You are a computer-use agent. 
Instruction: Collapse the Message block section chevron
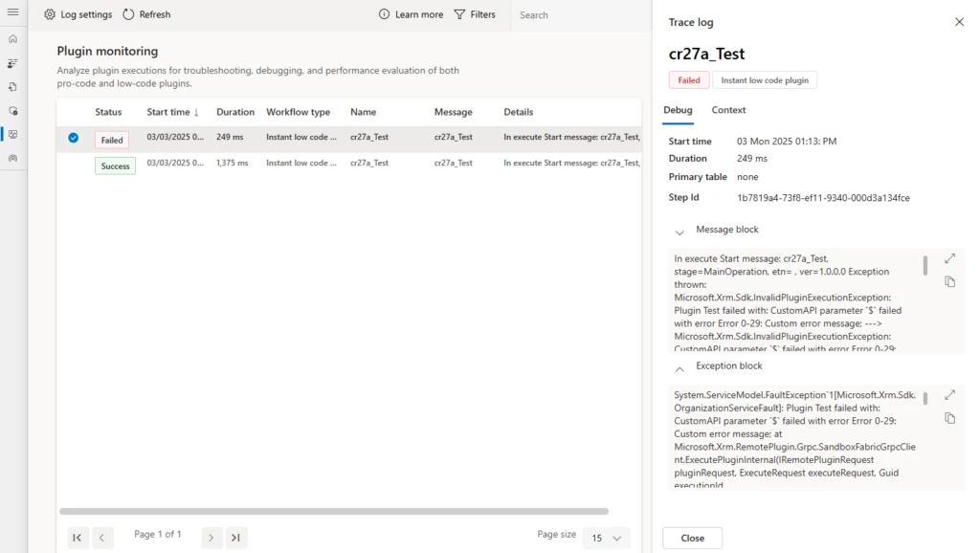coord(679,230)
